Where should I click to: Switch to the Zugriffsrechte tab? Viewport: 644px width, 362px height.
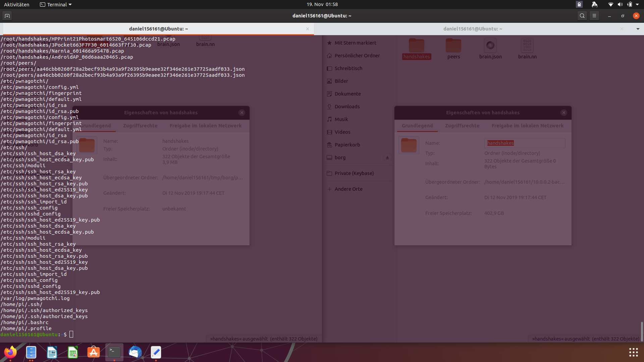pyautogui.click(x=463, y=126)
